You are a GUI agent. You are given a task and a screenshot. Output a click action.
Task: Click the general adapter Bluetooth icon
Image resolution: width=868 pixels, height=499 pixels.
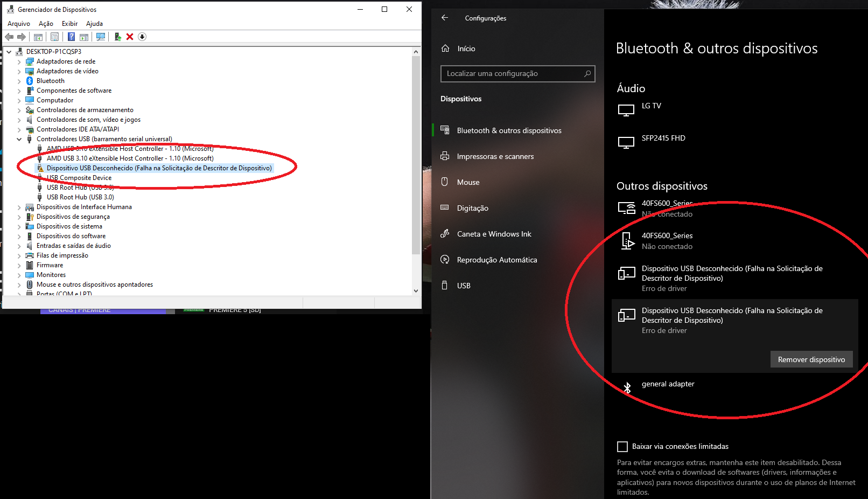pos(627,387)
